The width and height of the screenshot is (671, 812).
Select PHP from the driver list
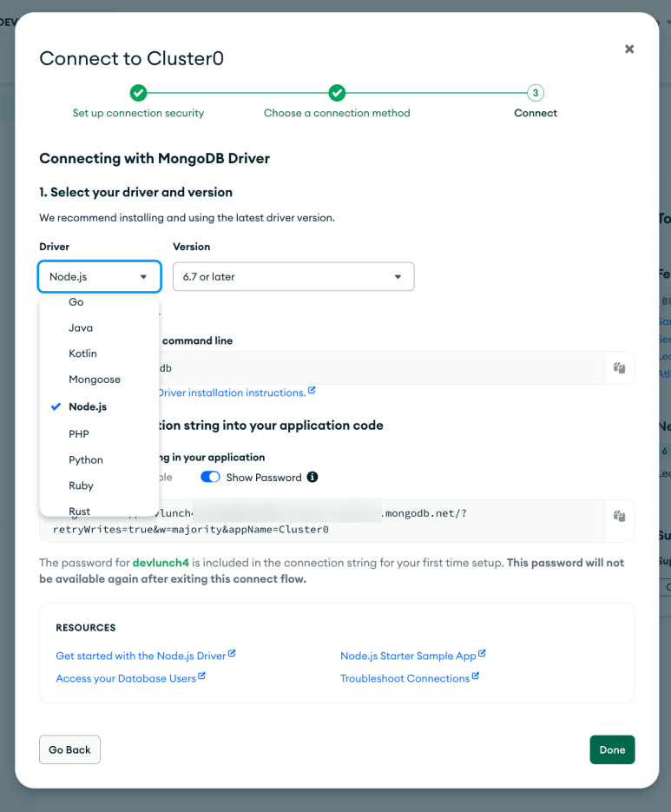click(99, 434)
